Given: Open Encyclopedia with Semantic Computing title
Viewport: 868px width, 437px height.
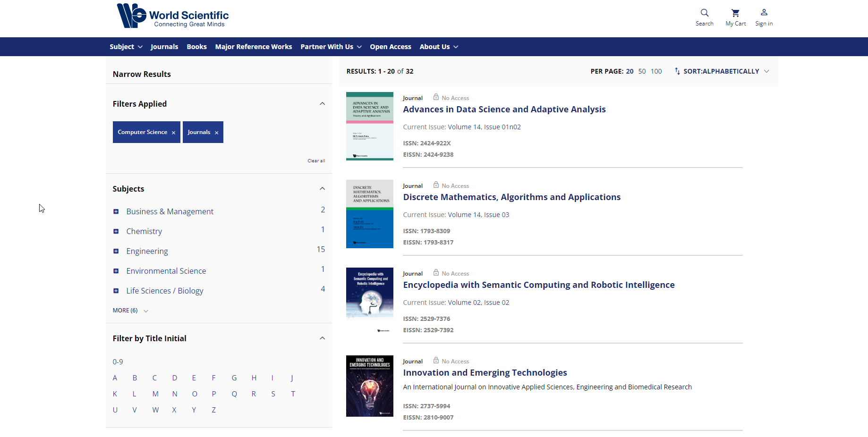Looking at the screenshot, I should [x=538, y=285].
